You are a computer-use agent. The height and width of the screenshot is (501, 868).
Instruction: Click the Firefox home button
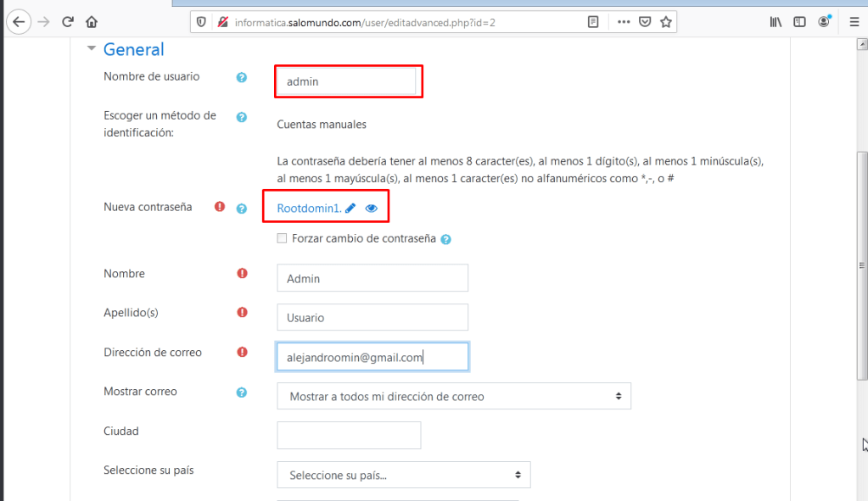(92, 22)
